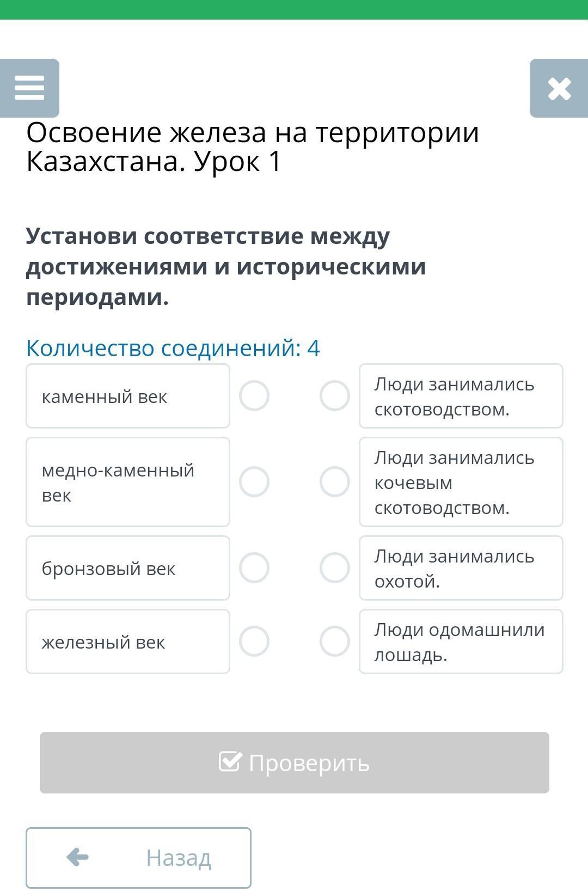Select connector circle for Люди одомашнили лошадь
Image resolution: width=588 pixels, height=892 pixels.
pyautogui.click(x=334, y=641)
